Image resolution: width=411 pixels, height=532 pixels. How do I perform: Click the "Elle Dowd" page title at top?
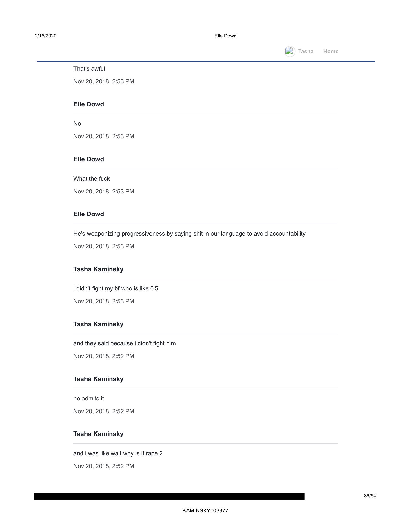pyautogui.click(x=225, y=36)
